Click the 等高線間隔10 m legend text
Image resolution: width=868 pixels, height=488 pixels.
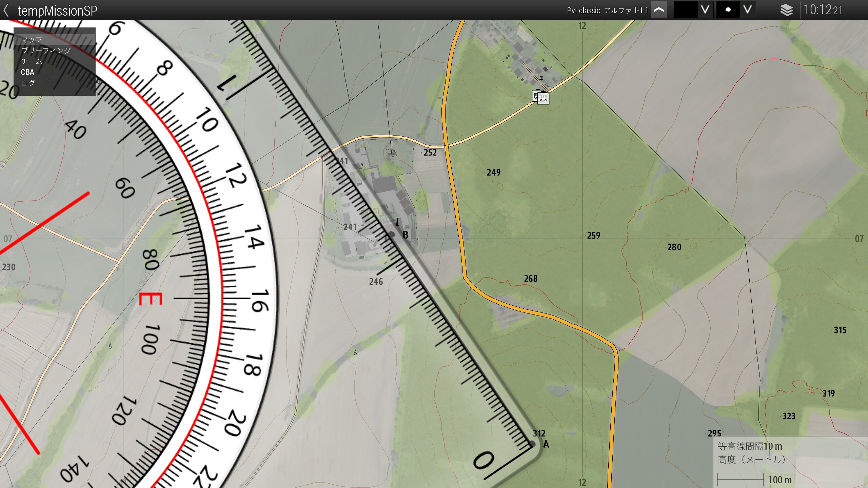pyautogui.click(x=750, y=447)
